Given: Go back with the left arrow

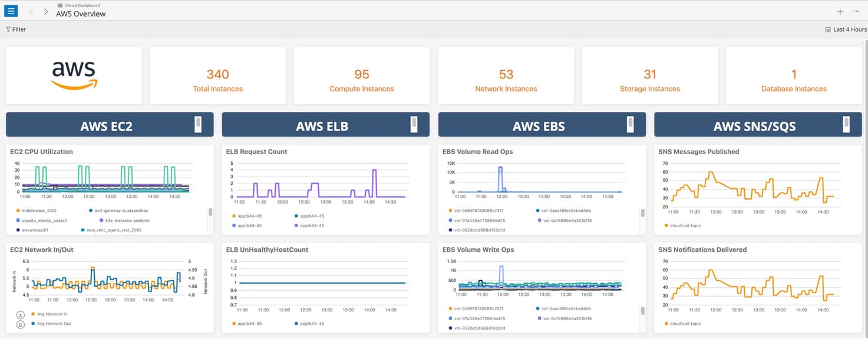Looking at the screenshot, I should point(31,11).
